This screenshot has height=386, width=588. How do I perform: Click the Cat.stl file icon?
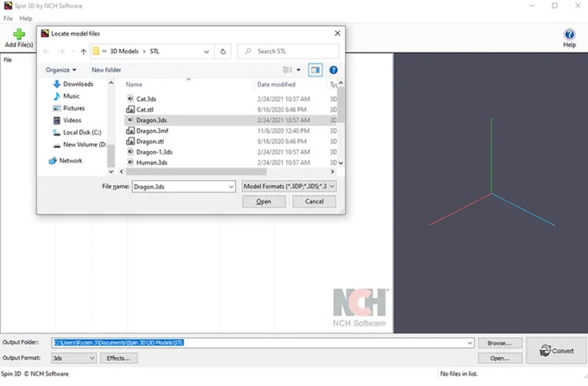coord(130,109)
